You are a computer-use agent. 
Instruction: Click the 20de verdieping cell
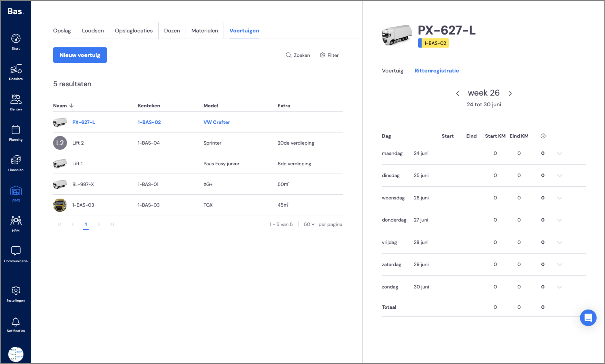coord(296,143)
